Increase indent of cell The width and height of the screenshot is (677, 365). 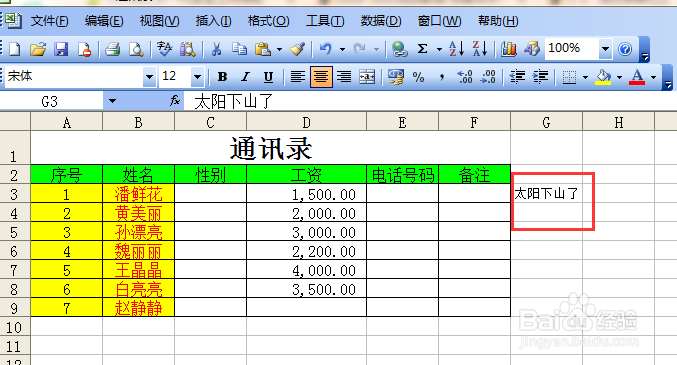click(x=540, y=77)
